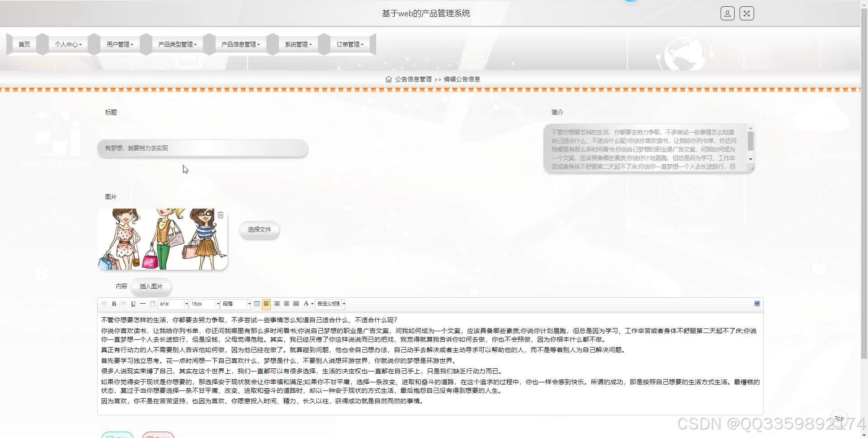Viewport: 868px width, 438px height.
Task: Click the 简介 textarea resize handle
Action: (752, 169)
